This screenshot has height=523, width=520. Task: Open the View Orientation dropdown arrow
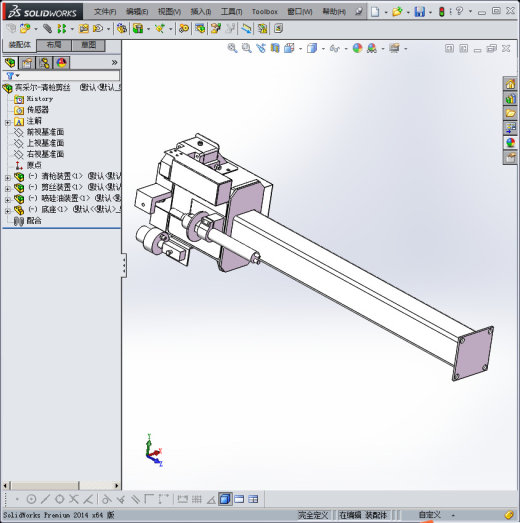(x=301, y=49)
